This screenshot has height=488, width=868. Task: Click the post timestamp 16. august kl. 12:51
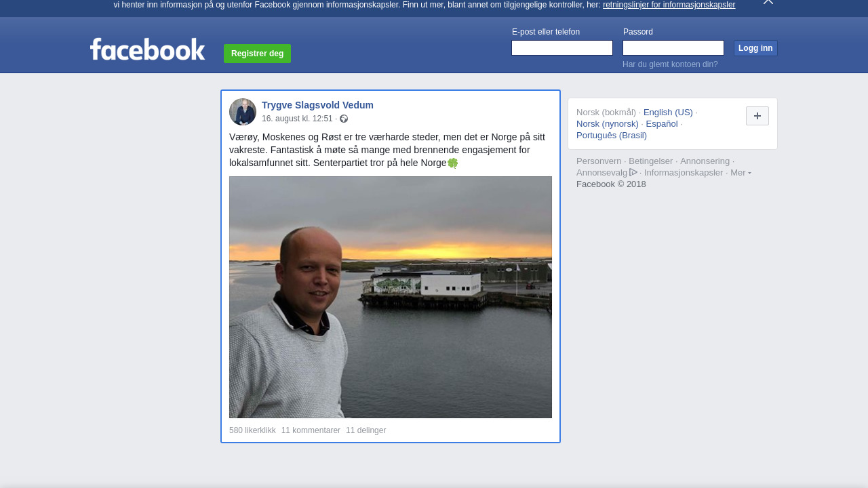tap(297, 119)
